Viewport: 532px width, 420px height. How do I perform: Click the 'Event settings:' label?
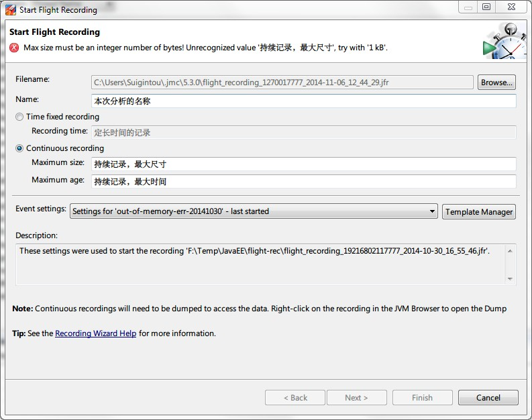tap(41, 209)
